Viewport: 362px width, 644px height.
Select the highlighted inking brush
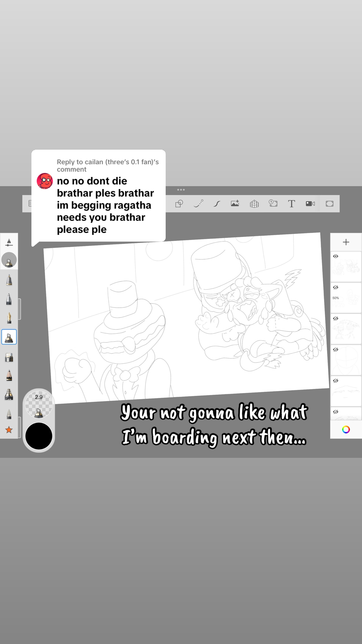pyautogui.click(x=9, y=337)
